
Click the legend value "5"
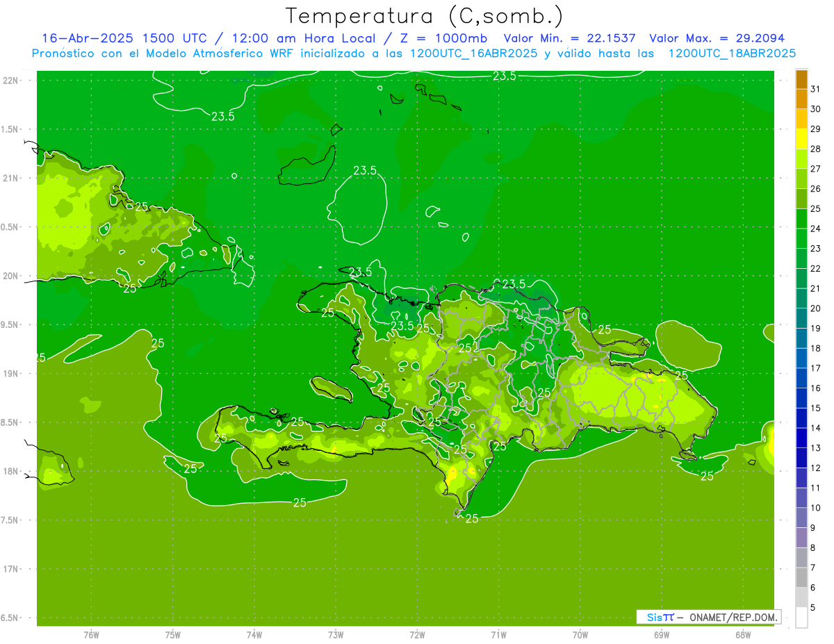tap(813, 608)
